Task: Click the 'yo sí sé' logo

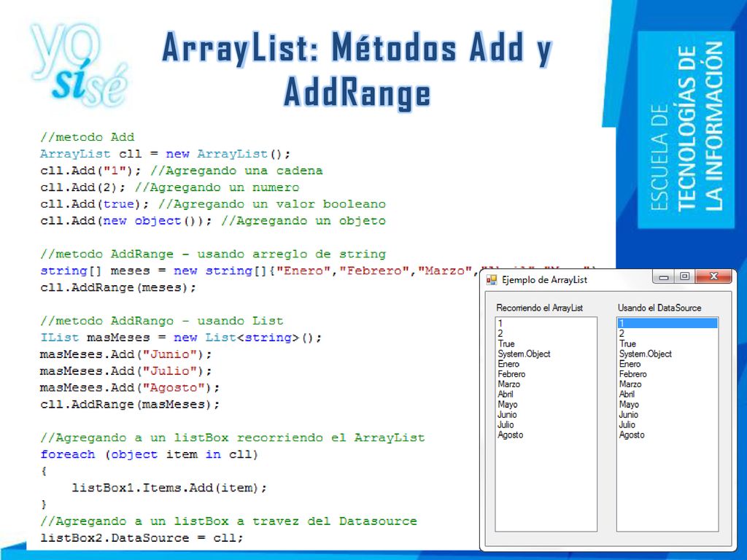Action: (79, 64)
